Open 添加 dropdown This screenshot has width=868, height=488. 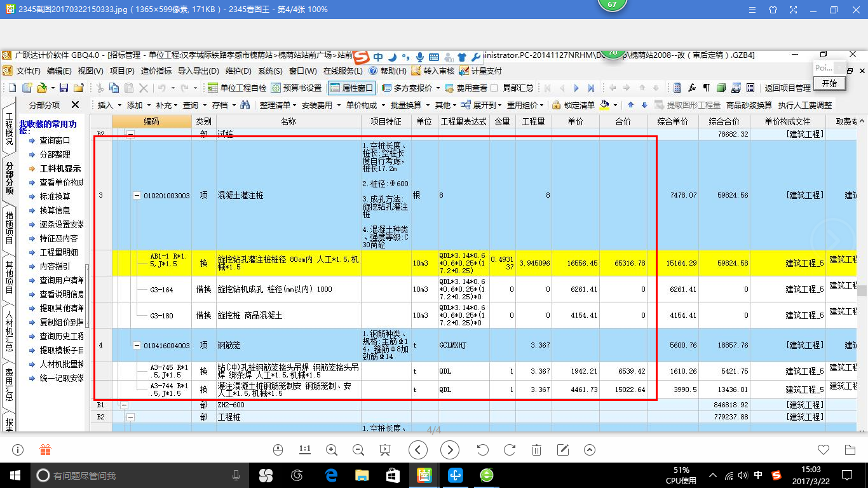tap(139, 105)
